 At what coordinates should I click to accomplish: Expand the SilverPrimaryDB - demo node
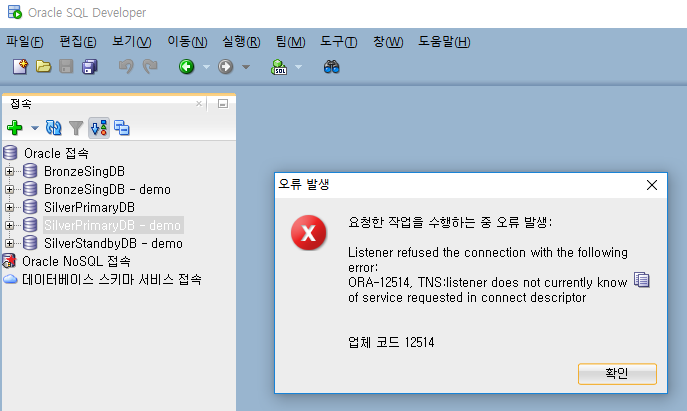click(x=9, y=225)
